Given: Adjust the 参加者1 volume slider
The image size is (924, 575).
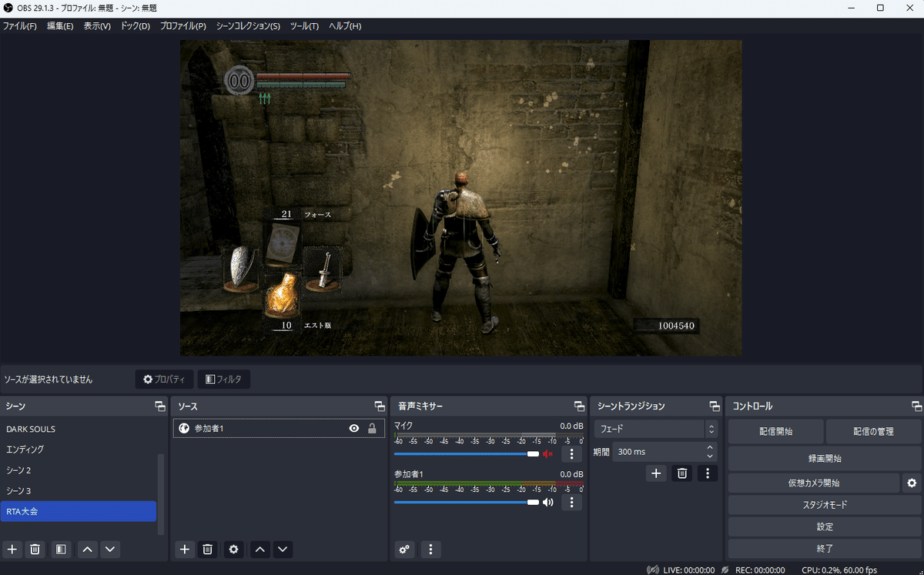Looking at the screenshot, I should 467,503.
